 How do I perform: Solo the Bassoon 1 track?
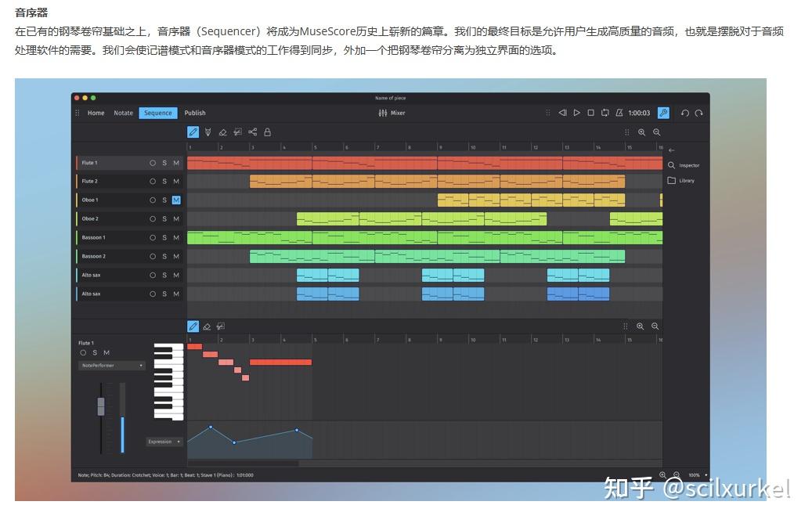164,237
